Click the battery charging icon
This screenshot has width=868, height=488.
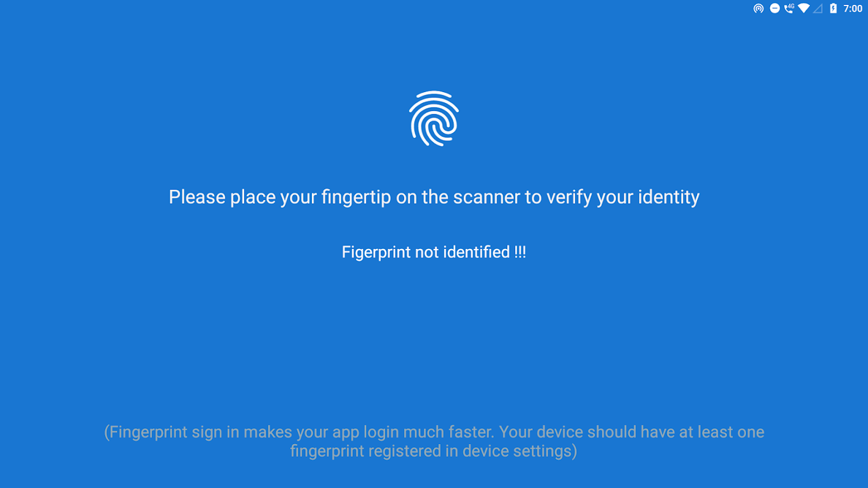833,9
